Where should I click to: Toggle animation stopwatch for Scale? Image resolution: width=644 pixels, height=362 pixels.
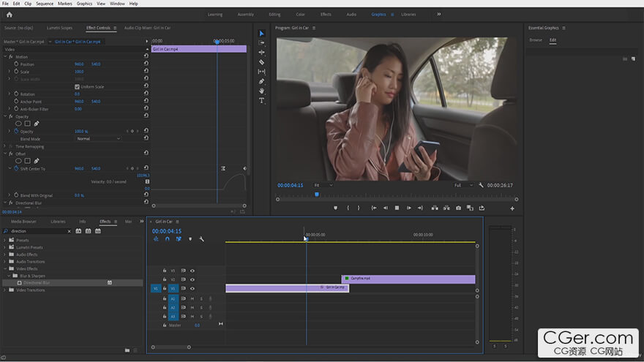(16, 72)
